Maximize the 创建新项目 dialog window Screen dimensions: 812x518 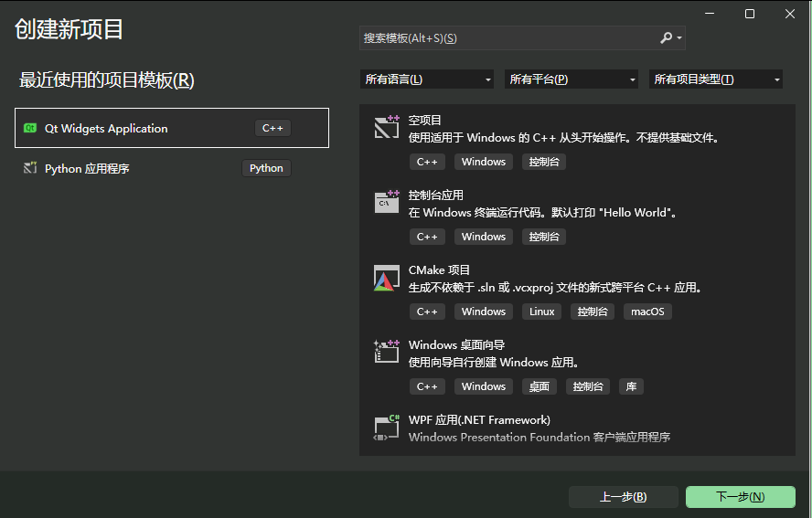pyautogui.click(x=749, y=14)
